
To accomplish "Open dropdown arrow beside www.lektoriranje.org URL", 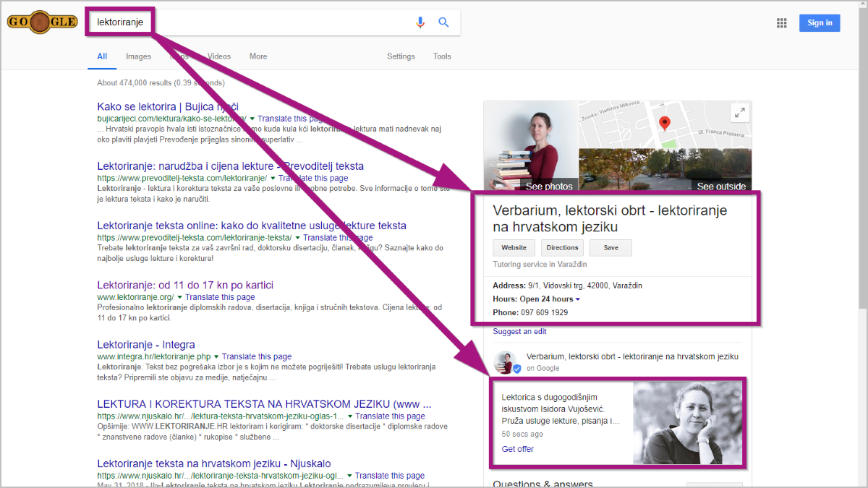I will click(180, 297).
